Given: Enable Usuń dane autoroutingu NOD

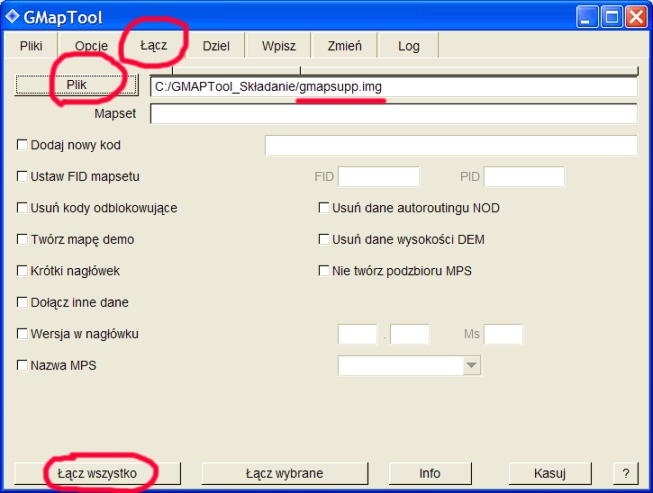Looking at the screenshot, I should coord(324,208).
